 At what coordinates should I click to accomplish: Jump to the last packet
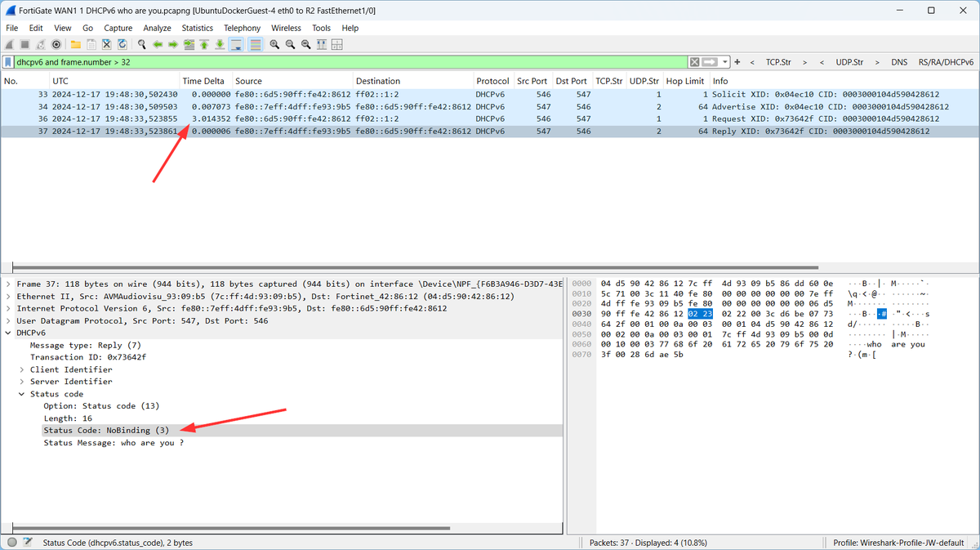[x=220, y=44]
